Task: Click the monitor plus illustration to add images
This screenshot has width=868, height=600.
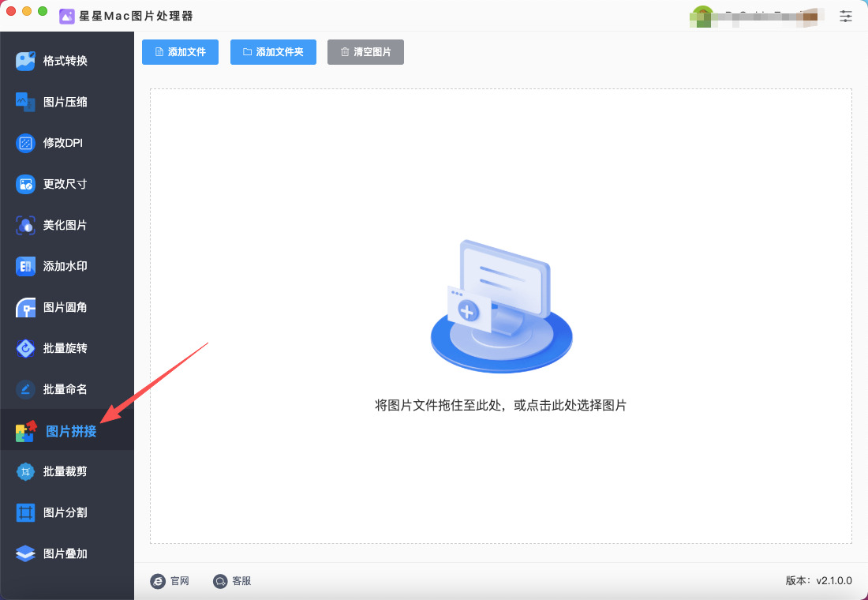Action: [x=502, y=306]
